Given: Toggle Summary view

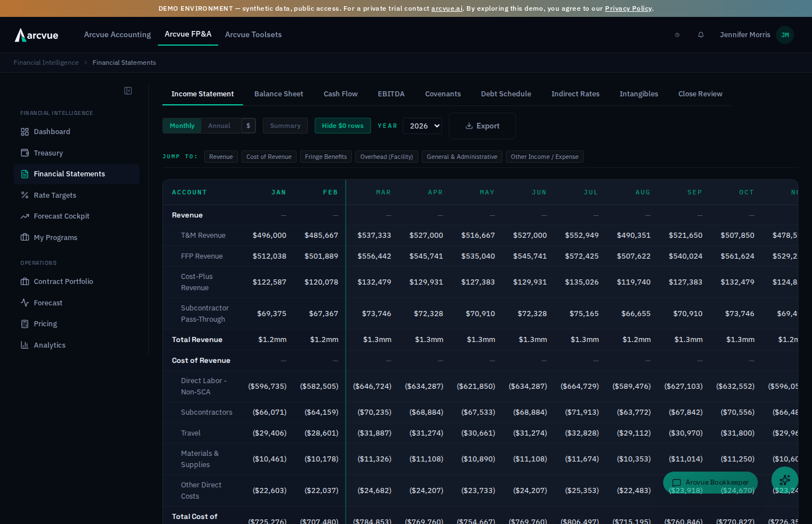Looking at the screenshot, I should (x=285, y=126).
